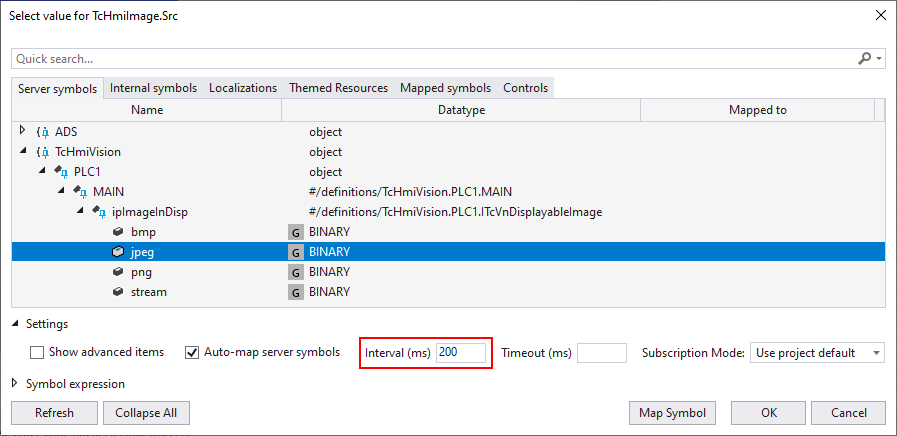The width and height of the screenshot is (897, 436).
Task: Click the Collapse All button
Action: [146, 413]
